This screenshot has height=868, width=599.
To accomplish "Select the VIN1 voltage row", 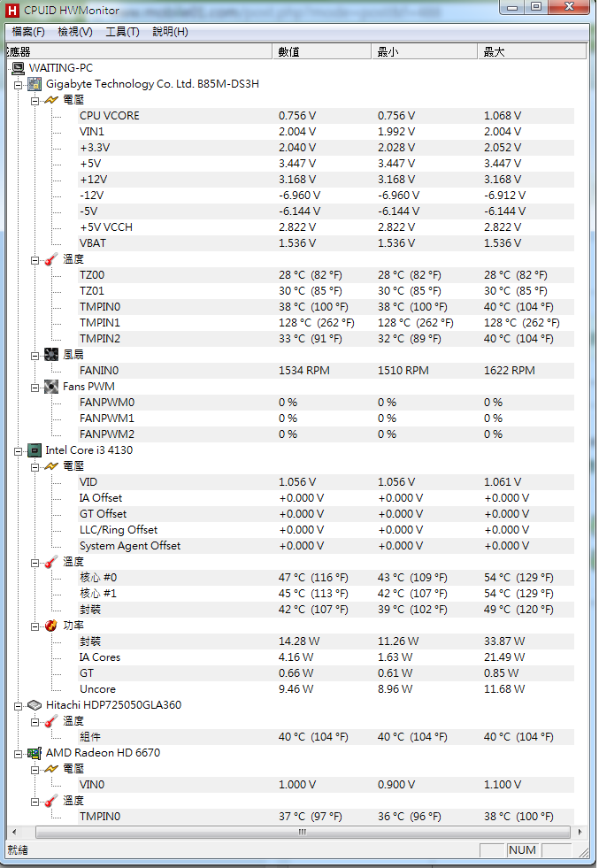I will point(326,132).
